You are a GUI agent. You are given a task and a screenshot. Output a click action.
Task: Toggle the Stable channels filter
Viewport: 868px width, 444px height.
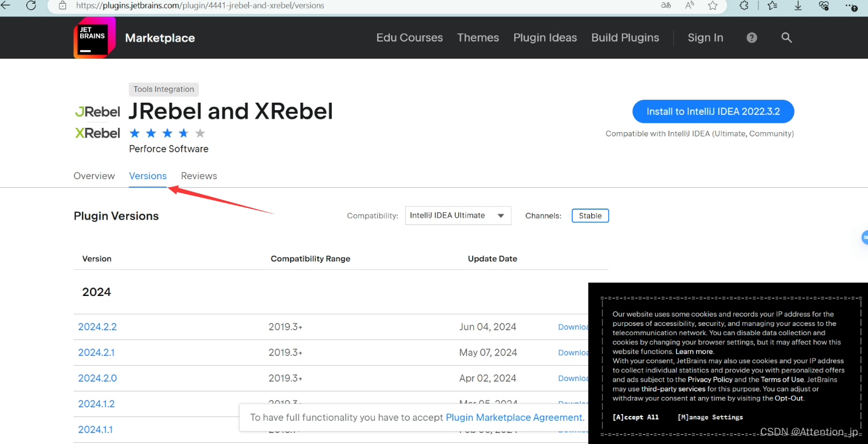(x=589, y=215)
